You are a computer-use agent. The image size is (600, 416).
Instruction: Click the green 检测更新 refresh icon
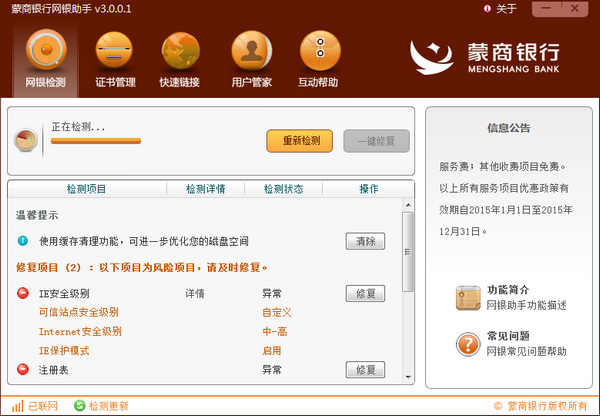(x=78, y=406)
